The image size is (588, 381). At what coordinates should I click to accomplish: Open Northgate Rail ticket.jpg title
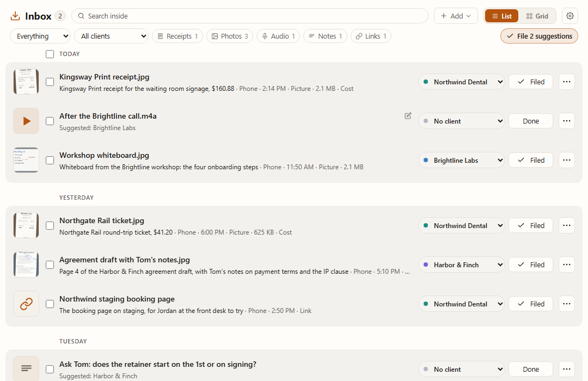[x=102, y=220]
